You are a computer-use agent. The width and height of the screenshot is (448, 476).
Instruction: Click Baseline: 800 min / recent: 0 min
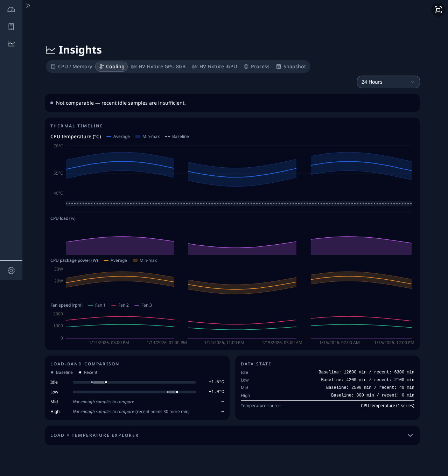pos(372,395)
